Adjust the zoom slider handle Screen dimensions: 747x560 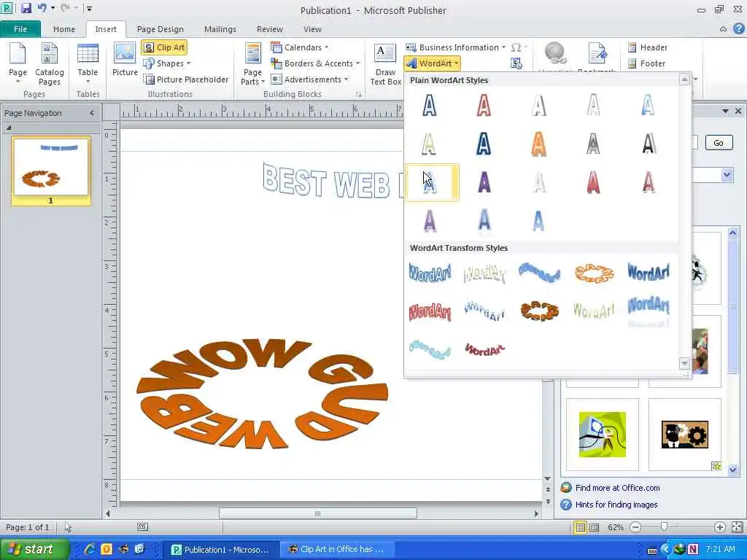tap(664, 526)
